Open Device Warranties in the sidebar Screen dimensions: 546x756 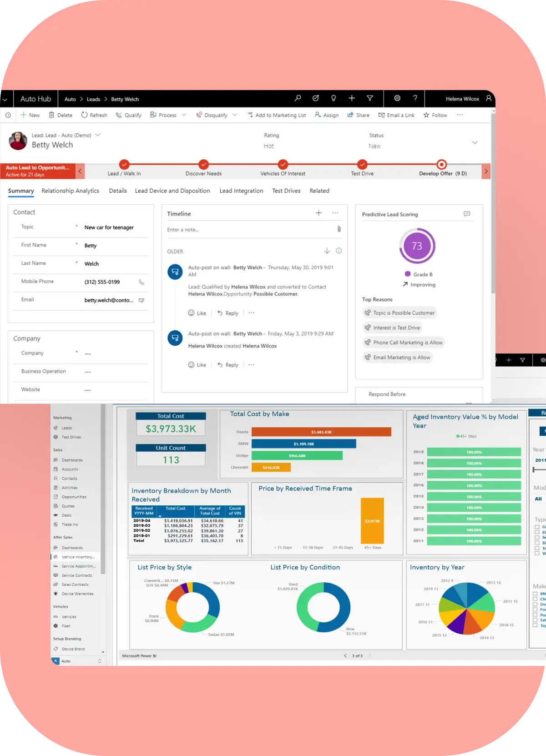pyautogui.click(x=77, y=594)
